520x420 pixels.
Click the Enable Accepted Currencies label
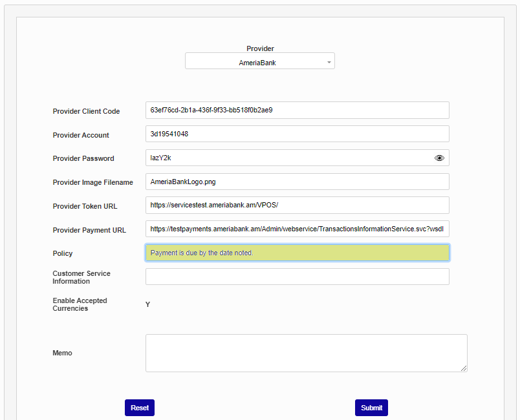(x=80, y=304)
